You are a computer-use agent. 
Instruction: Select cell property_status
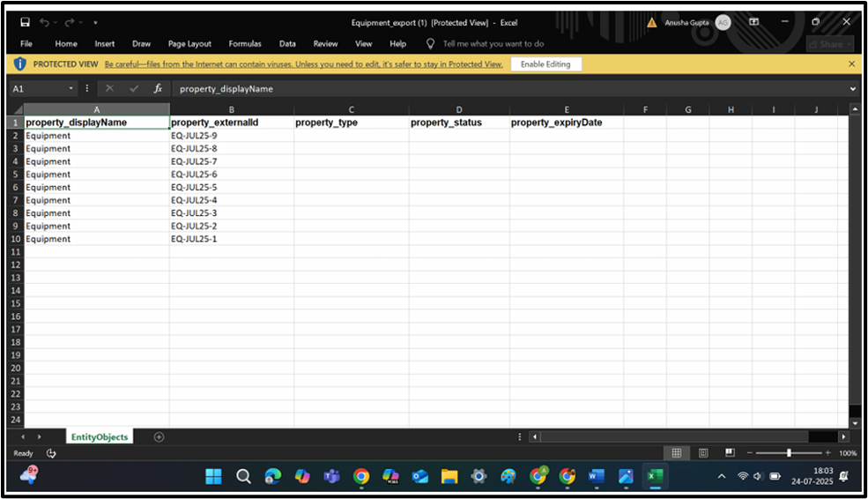[x=459, y=123]
